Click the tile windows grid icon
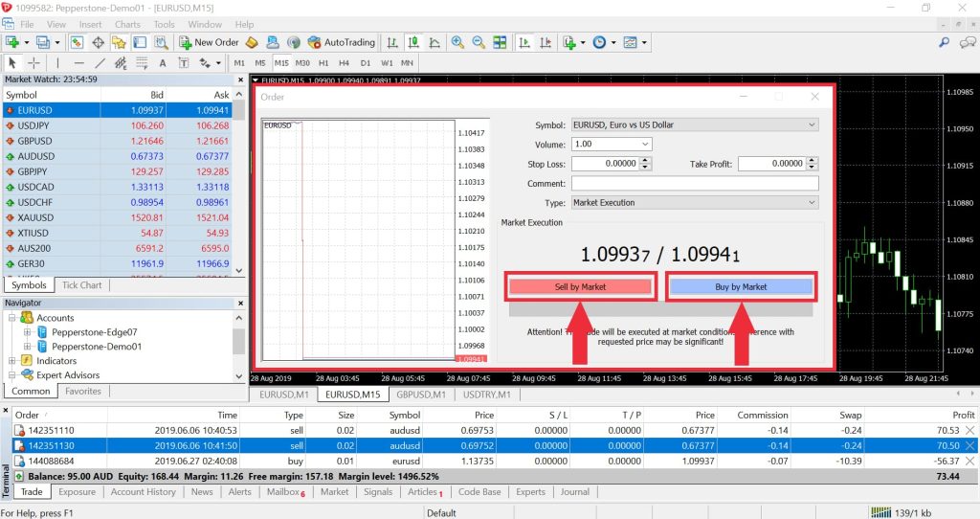This screenshot has width=980, height=519. [500, 42]
